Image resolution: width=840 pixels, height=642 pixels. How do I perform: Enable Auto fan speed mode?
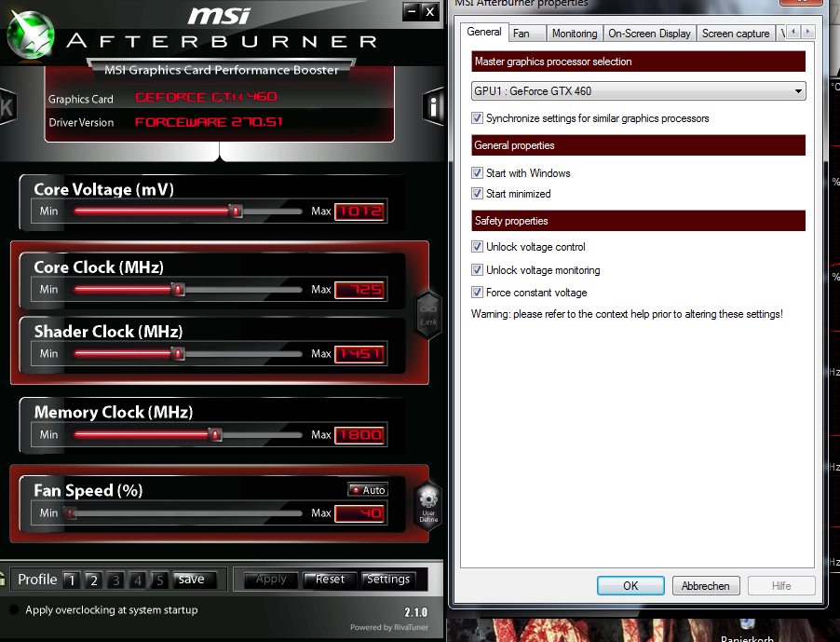(x=367, y=489)
